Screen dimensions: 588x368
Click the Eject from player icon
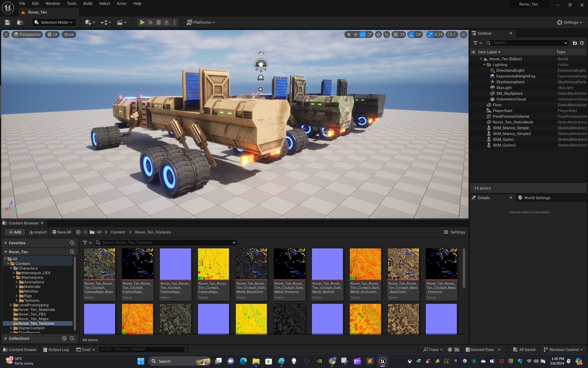[x=167, y=22]
